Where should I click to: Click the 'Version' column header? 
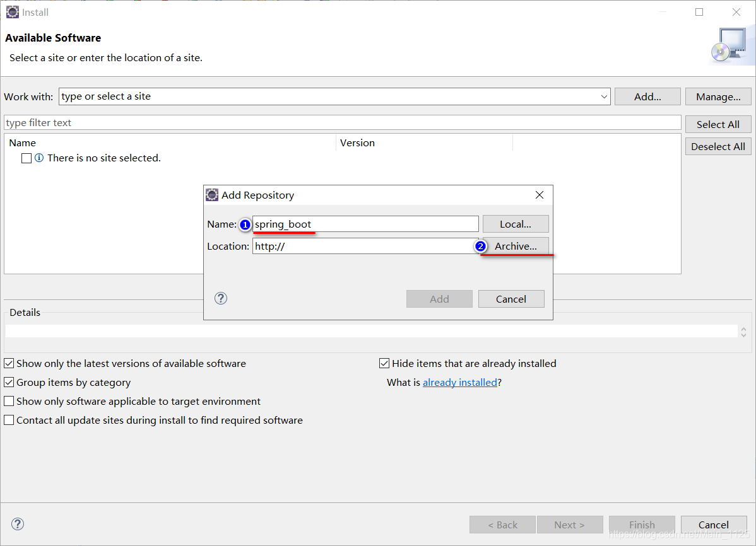coord(424,142)
